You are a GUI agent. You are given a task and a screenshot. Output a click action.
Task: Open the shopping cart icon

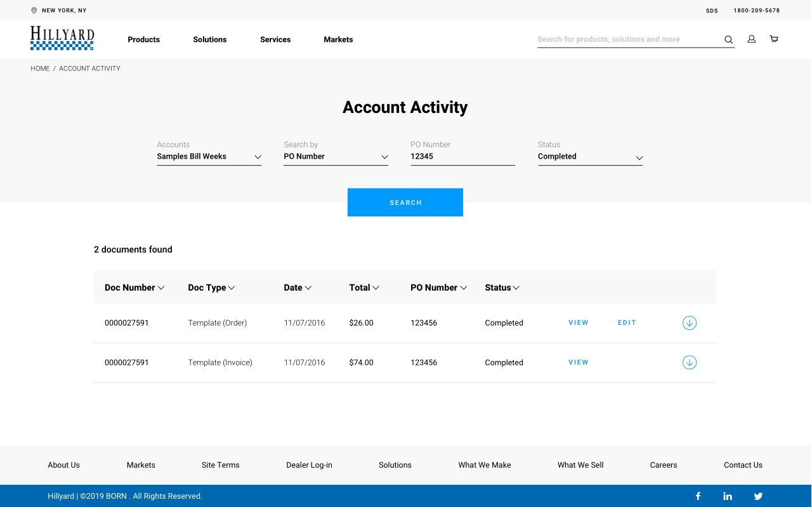coord(774,39)
